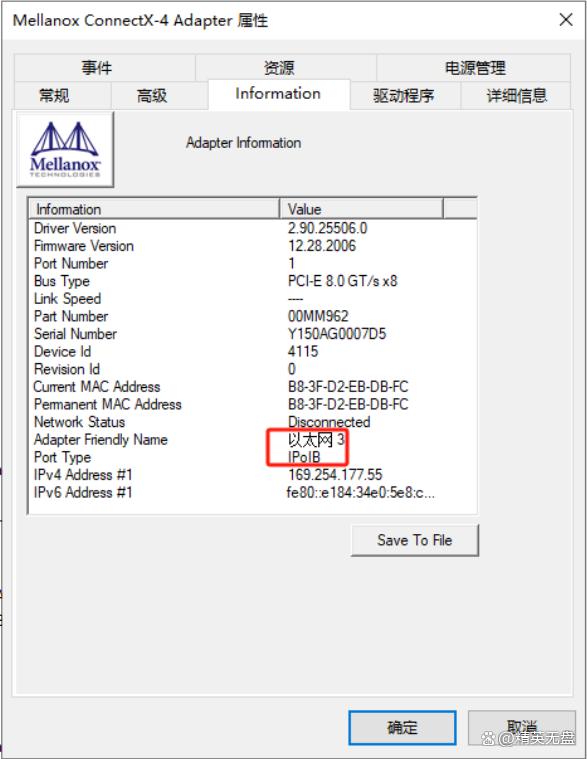Select the Device Id row label
Screen dimensions: 587x759
tap(62, 351)
